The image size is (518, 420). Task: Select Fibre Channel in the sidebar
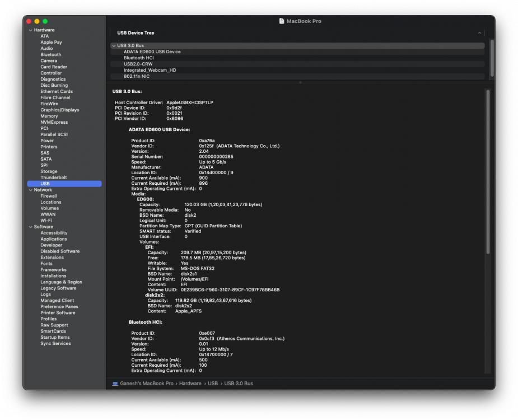(x=55, y=98)
